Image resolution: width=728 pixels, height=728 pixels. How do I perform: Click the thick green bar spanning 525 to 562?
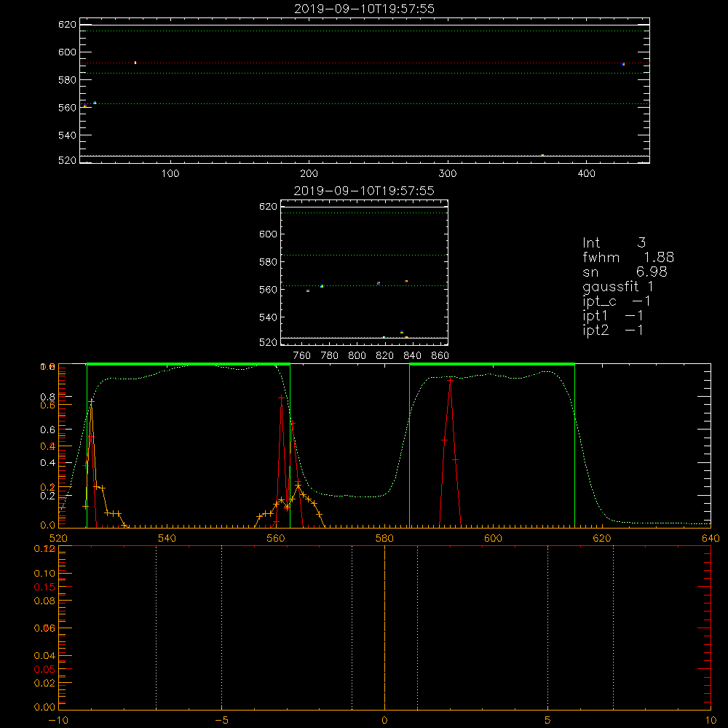click(189, 364)
